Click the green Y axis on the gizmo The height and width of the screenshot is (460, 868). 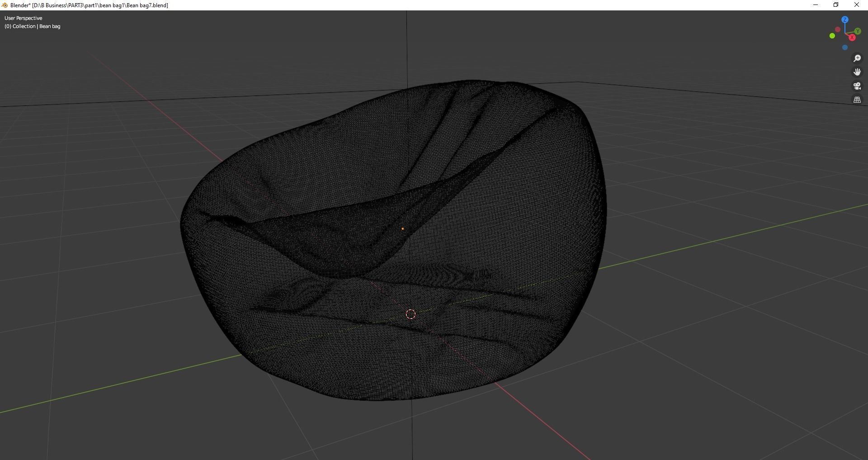click(857, 31)
